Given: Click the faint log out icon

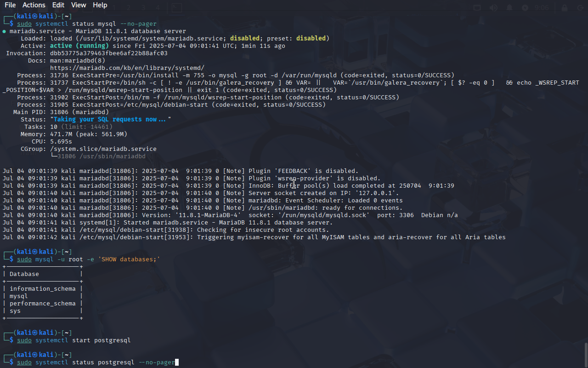Looking at the screenshot, I should tap(580, 8).
